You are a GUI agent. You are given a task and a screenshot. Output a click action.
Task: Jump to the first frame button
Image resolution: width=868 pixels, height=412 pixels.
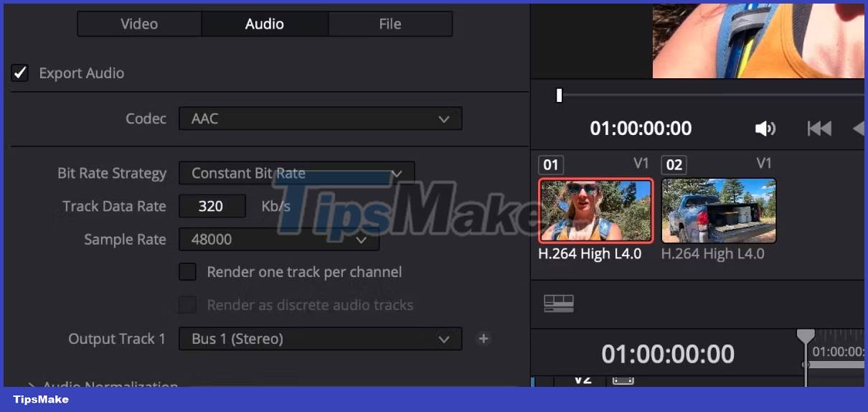(819, 128)
